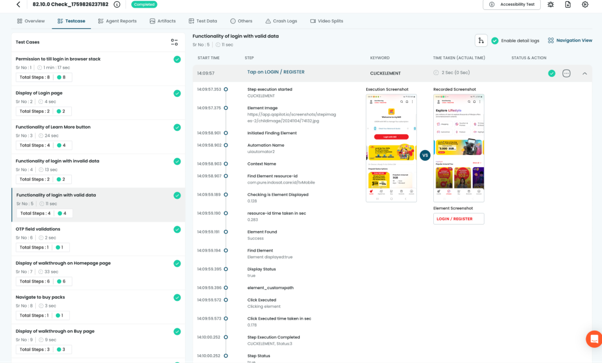Open the chat support bubble
The image size is (602, 363).
(x=594, y=339)
